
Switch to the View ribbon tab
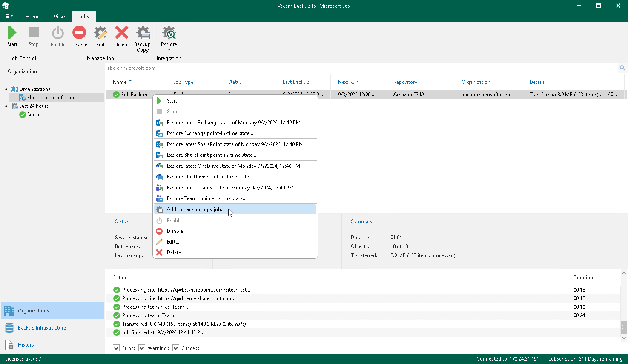coord(59,17)
